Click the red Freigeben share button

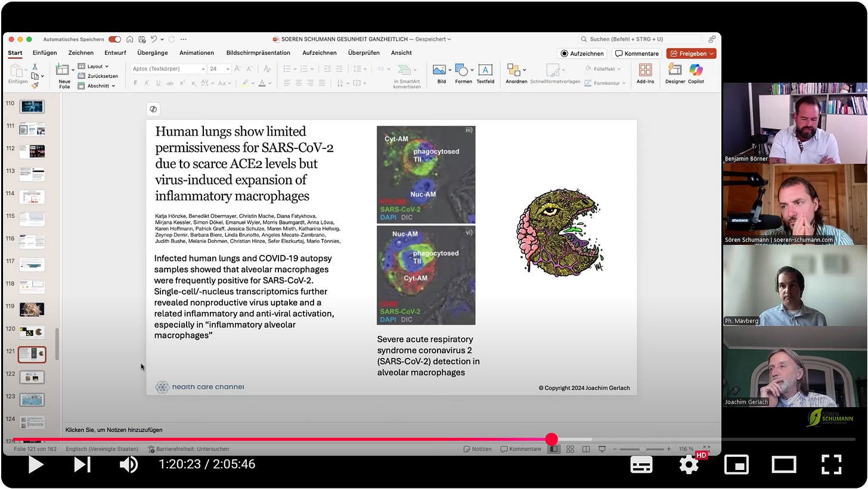pos(691,54)
